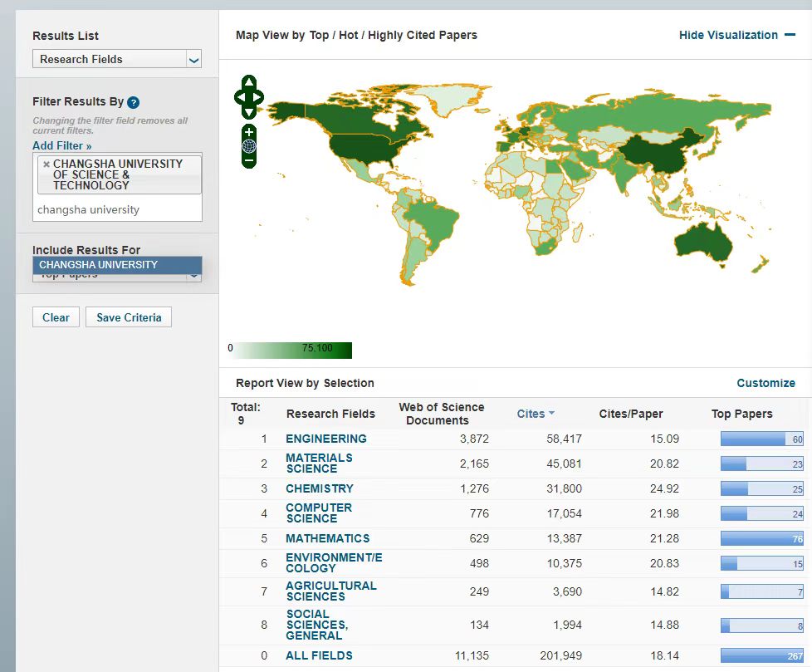812x672 pixels.
Task: Click the Mathematics Top Papers bar
Action: [x=761, y=538]
